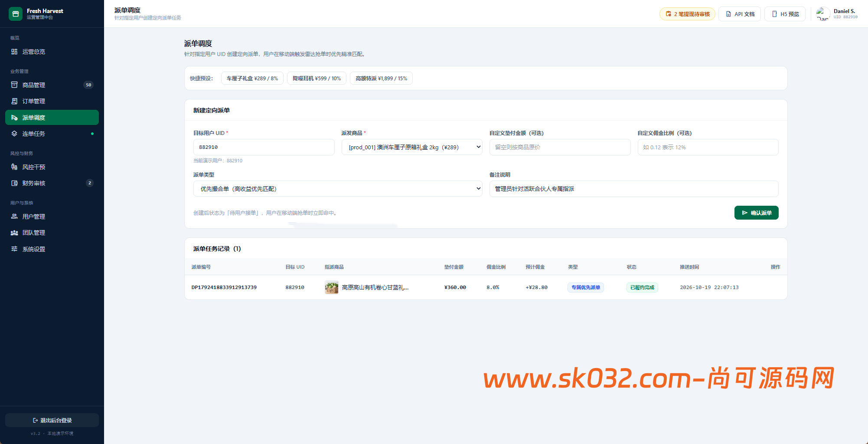This screenshot has height=444, width=868.
Task: Open 用户管理 in the sidebar
Action: click(x=52, y=217)
